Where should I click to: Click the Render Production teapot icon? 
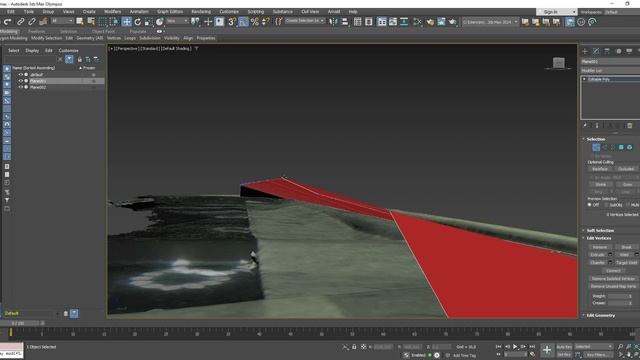tap(452, 22)
